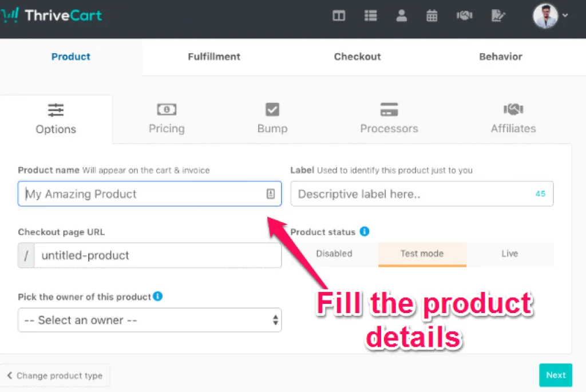Go to the Checkout tab

357,57
